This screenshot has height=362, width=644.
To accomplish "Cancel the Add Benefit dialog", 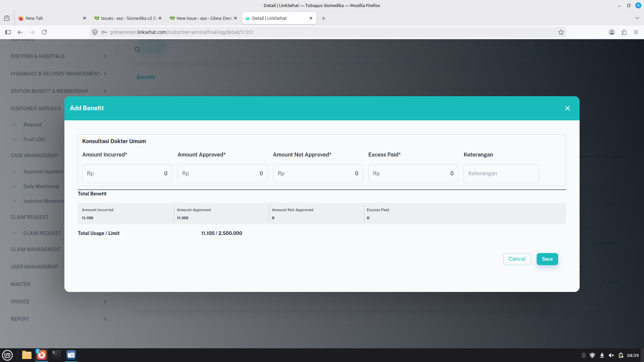I will (517, 259).
